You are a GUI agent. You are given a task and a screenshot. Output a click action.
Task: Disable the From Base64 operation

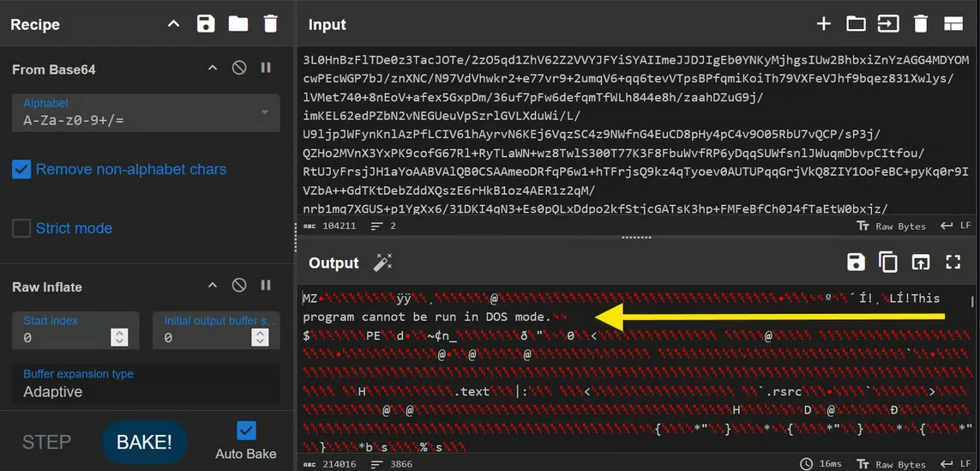[x=239, y=69]
